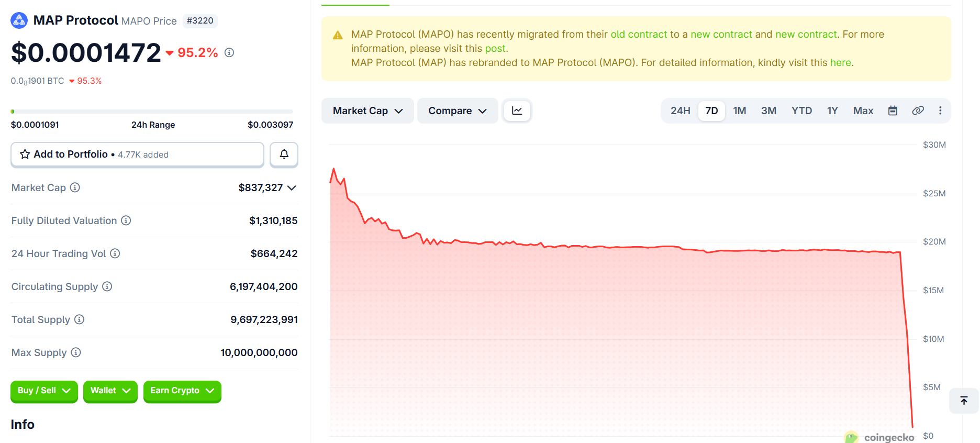Click the $0.003097 24h high value
980x443 pixels.
[270, 125]
